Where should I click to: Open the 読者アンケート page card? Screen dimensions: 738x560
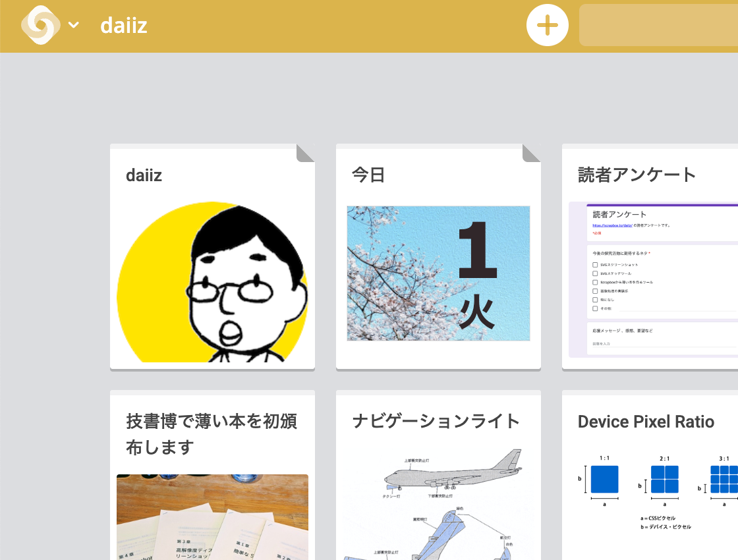[650, 257]
